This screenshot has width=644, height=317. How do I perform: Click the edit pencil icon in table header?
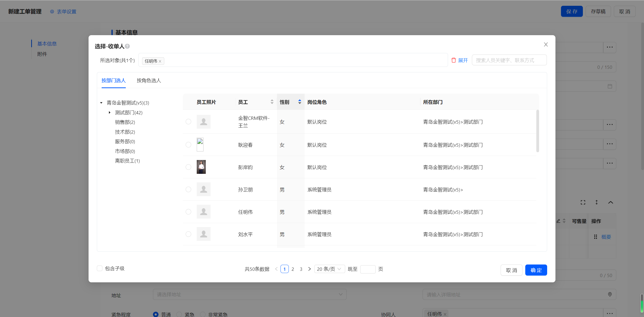tap(558, 221)
